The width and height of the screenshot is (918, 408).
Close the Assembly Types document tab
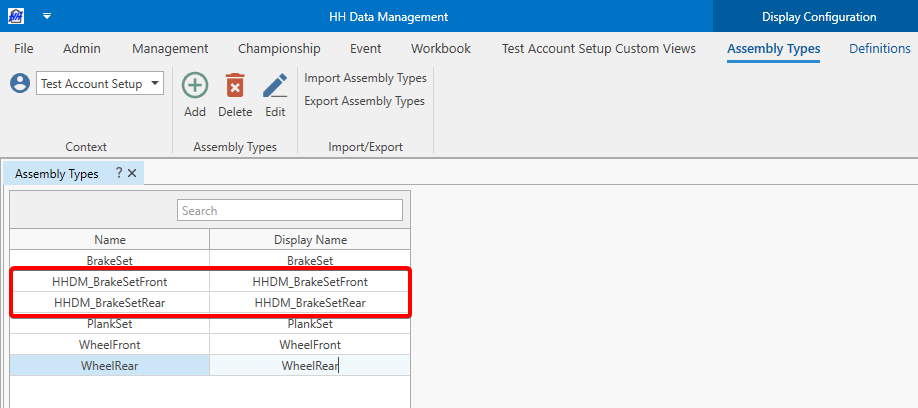pos(132,173)
